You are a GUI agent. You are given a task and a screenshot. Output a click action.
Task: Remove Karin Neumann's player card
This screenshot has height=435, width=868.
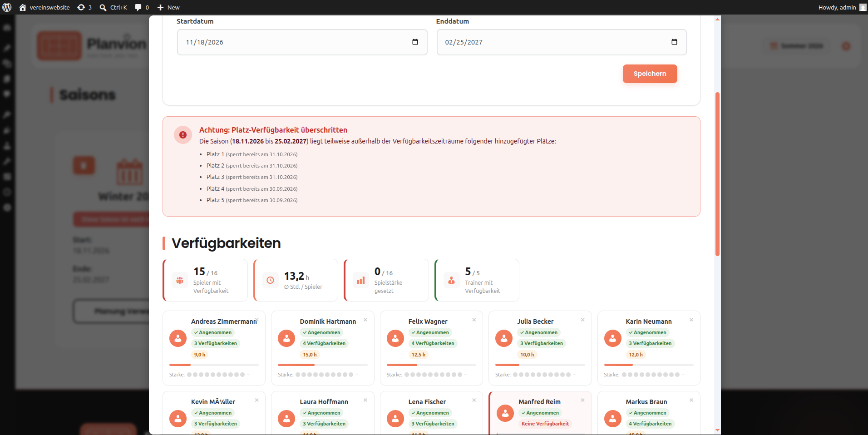point(691,320)
